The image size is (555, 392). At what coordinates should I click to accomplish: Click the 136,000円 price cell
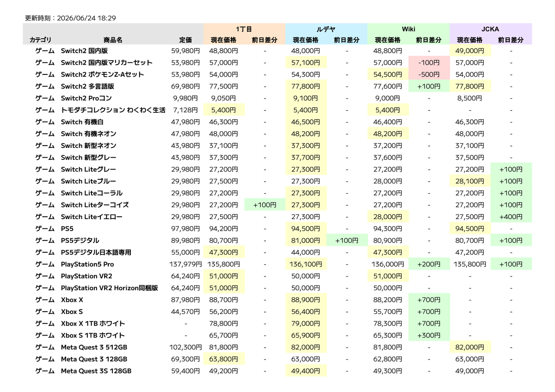(388, 264)
